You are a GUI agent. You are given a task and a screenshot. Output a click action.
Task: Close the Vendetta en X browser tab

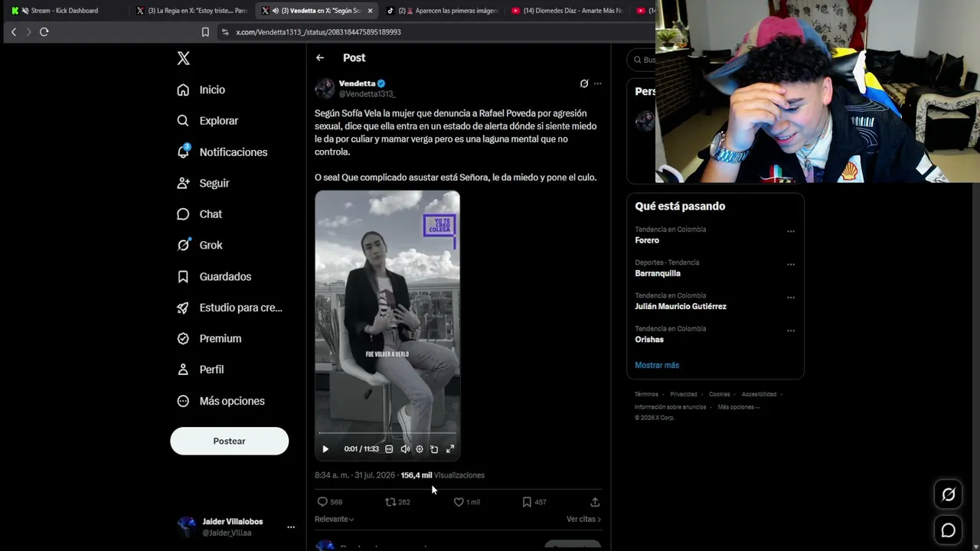click(371, 11)
